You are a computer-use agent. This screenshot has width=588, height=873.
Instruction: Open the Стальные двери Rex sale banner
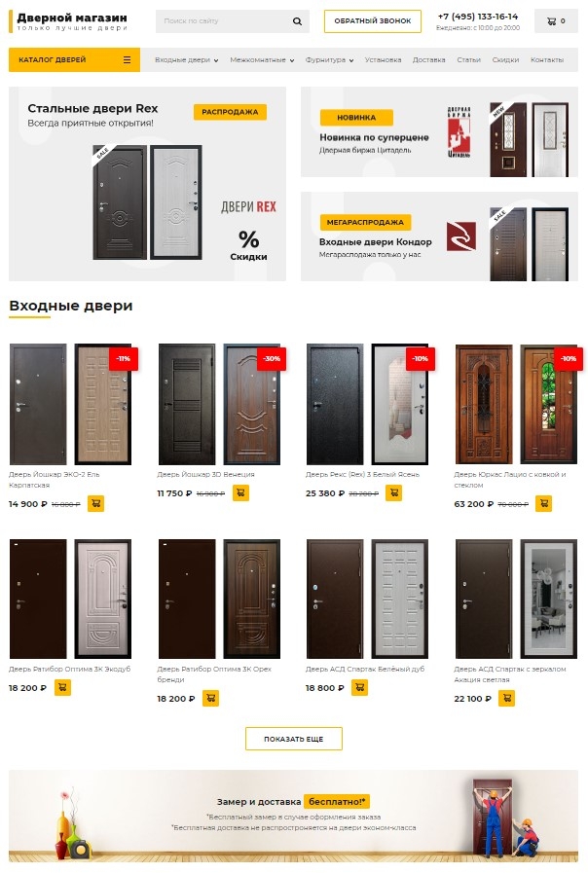pyautogui.click(x=147, y=184)
